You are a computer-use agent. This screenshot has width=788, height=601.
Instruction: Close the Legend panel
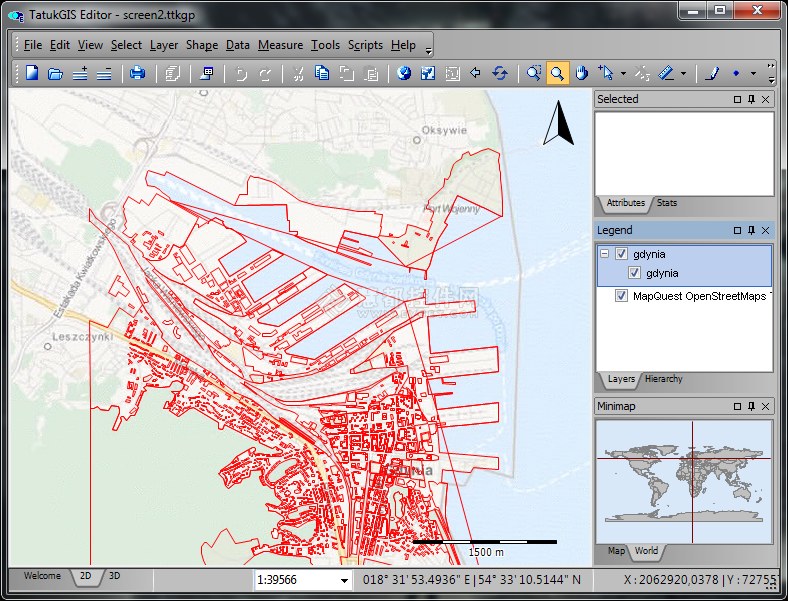click(x=765, y=230)
